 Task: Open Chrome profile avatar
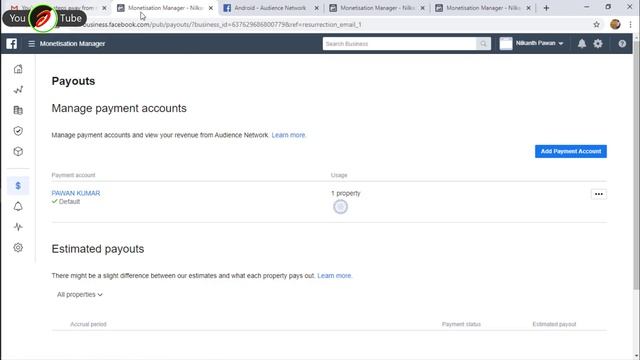click(615, 24)
